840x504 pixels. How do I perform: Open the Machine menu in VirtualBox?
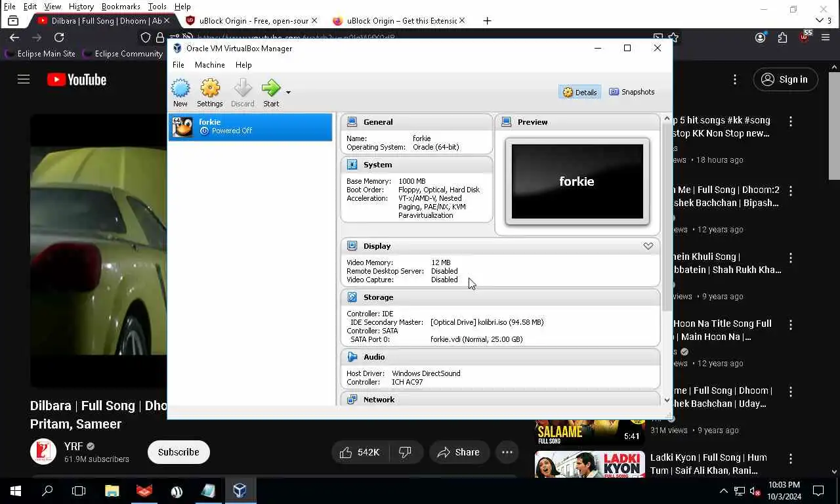[x=210, y=65]
